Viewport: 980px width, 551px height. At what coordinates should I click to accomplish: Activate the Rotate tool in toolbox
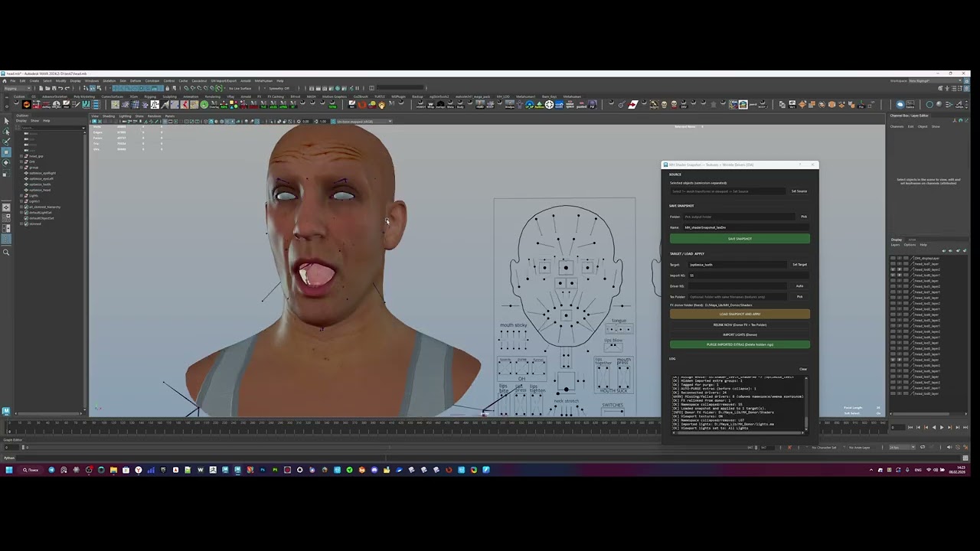pyautogui.click(x=6, y=163)
